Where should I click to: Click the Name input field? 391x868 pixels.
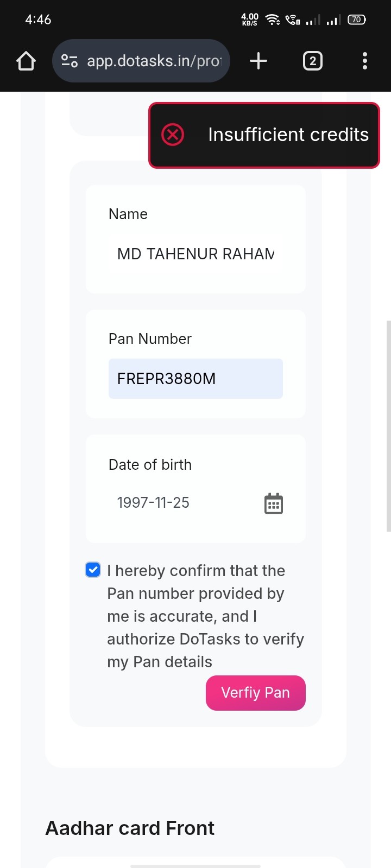coord(195,254)
